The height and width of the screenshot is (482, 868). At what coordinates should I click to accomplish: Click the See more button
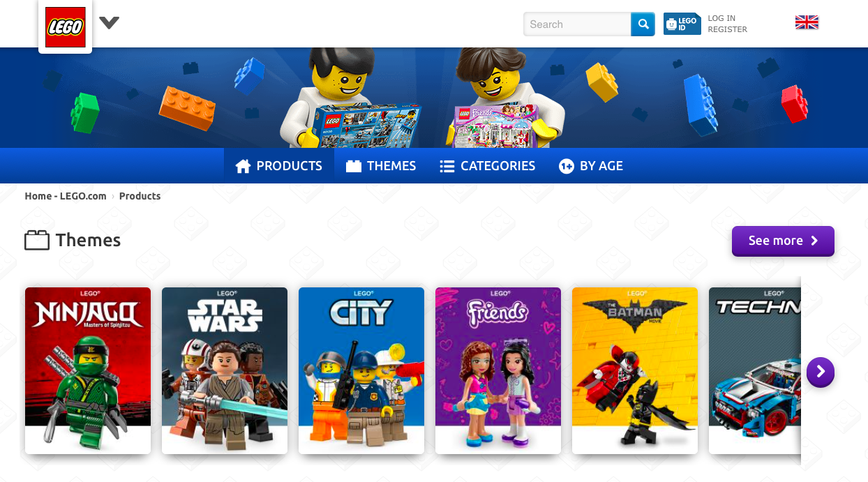[x=783, y=241]
